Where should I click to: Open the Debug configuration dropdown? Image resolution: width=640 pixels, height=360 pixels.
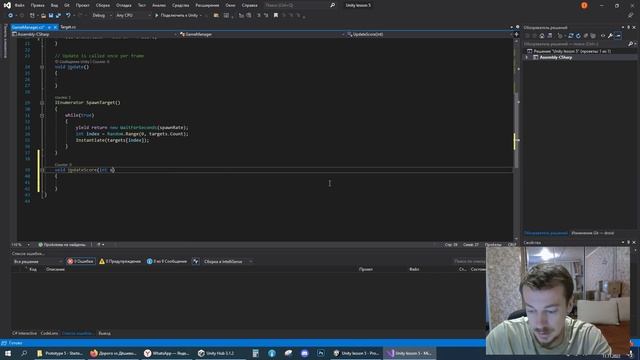[101, 16]
